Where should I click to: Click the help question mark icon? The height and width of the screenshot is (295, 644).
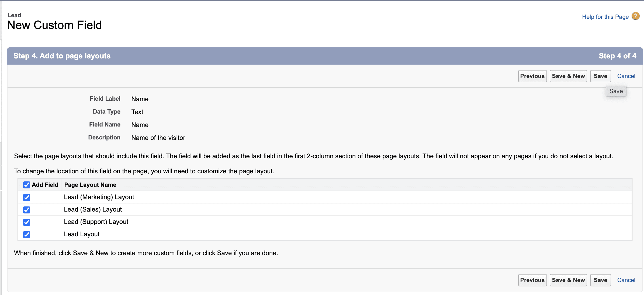pyautogui.click(x=635, y=16)
